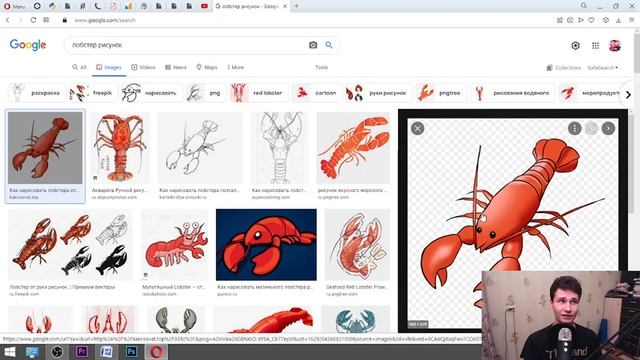Open Adobe Premiere Pro from taskbar
The width and height of the screenshot is (640, 360).
coord(81,352)
